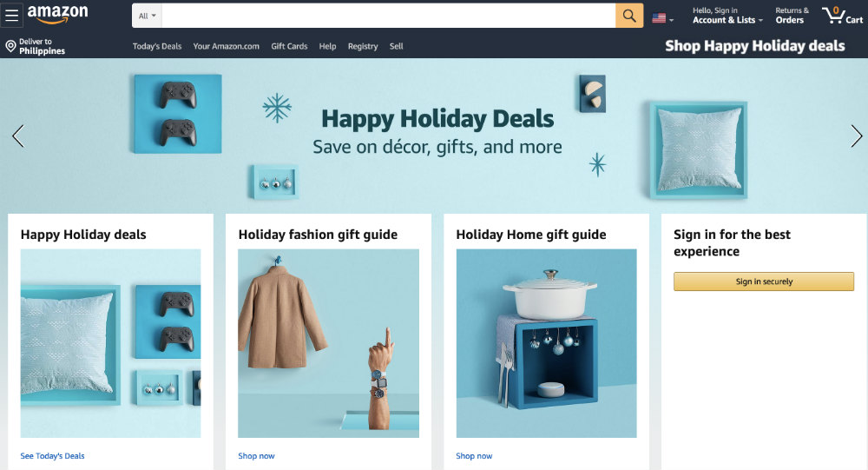This screenshot has width=868, height=470.
Task: Click the magnifying glass search button
Action: coord(629,16)
